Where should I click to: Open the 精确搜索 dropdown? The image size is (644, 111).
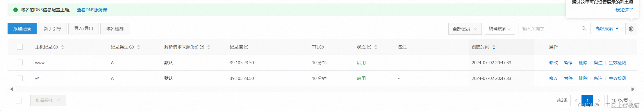point(500,29)
